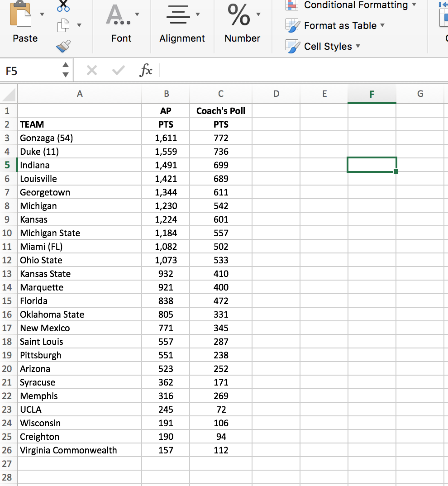Click the Select All corner triangle

tap(9, 95)
